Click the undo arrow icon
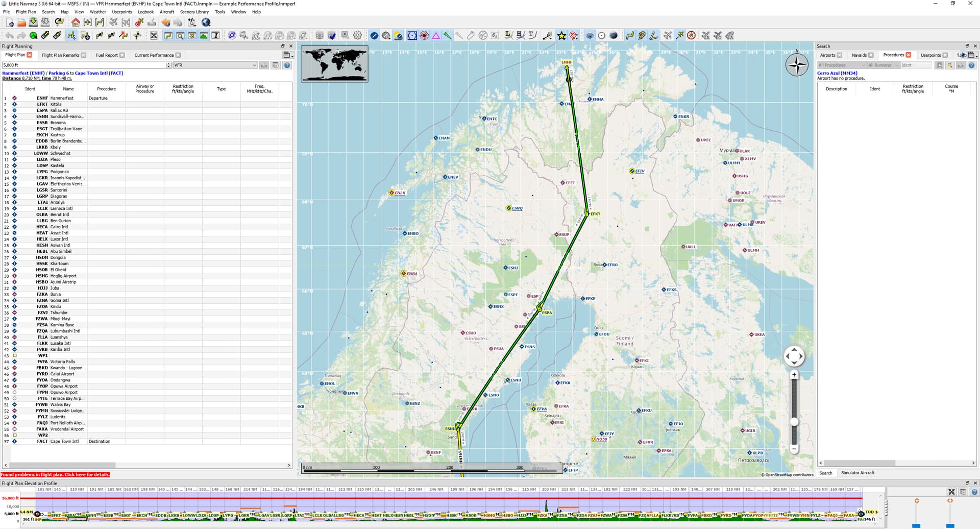Screen dimensions: 980x529 [10, 36]
